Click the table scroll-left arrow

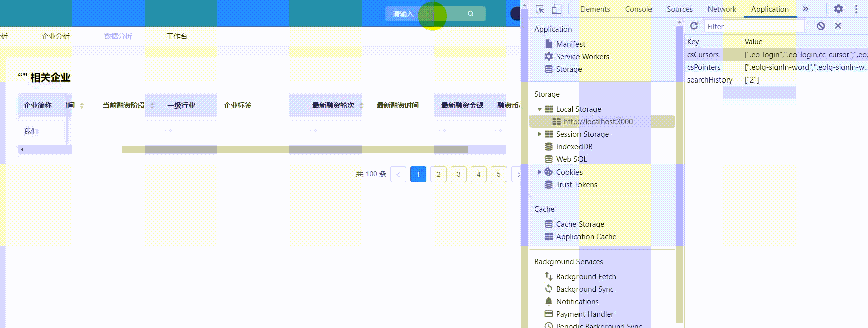tap(22, 149)
